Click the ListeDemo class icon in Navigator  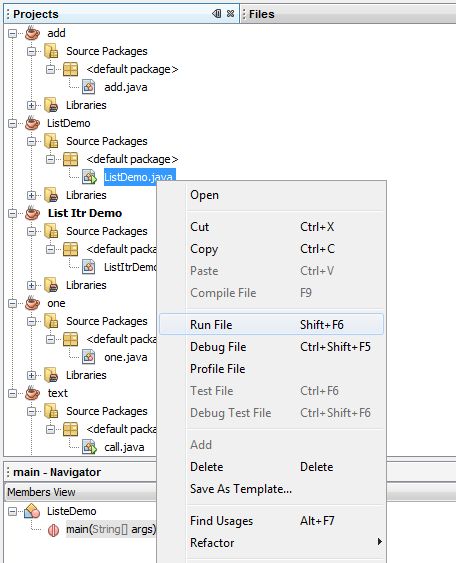click(32, 511)
